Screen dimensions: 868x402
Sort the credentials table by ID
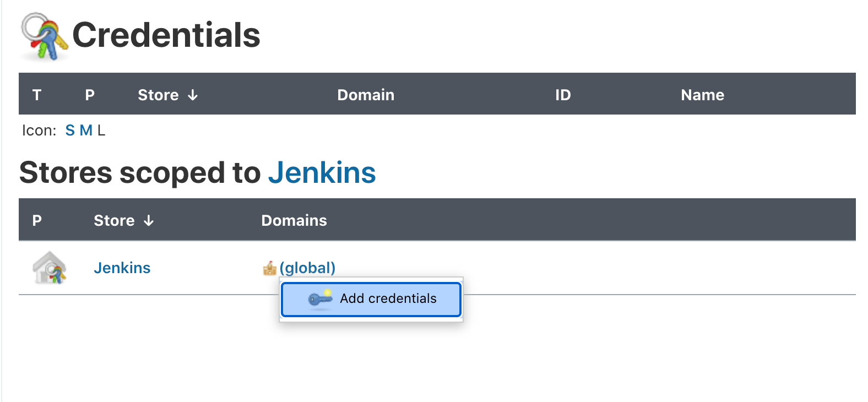pyautogui.click(x=563, y=95)
